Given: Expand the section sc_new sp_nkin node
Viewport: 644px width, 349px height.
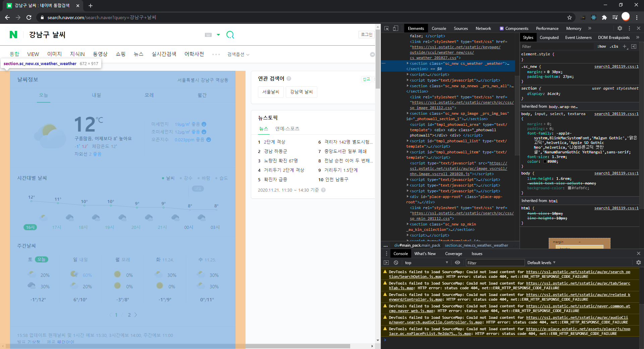Looking at the screenshot, I should pyautogui.click(x=408, y=224).
